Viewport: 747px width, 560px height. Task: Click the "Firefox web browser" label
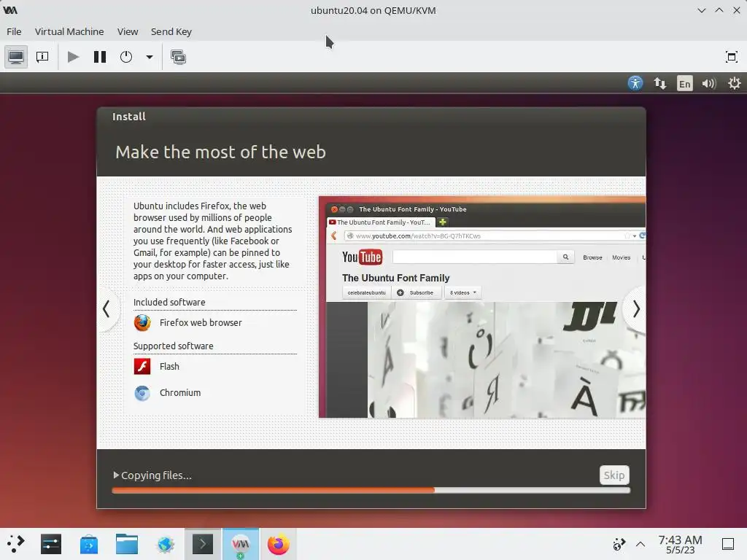(201, 322)
